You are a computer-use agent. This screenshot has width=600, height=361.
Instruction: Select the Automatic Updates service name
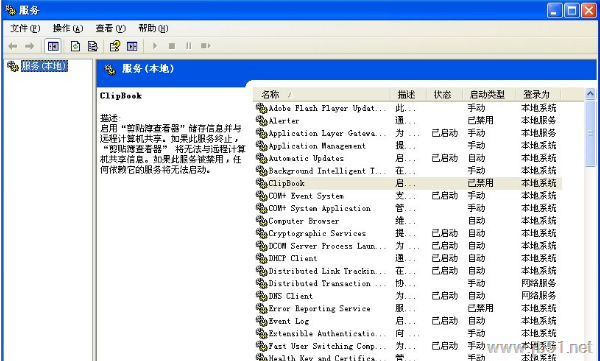(x=306, y=158)
